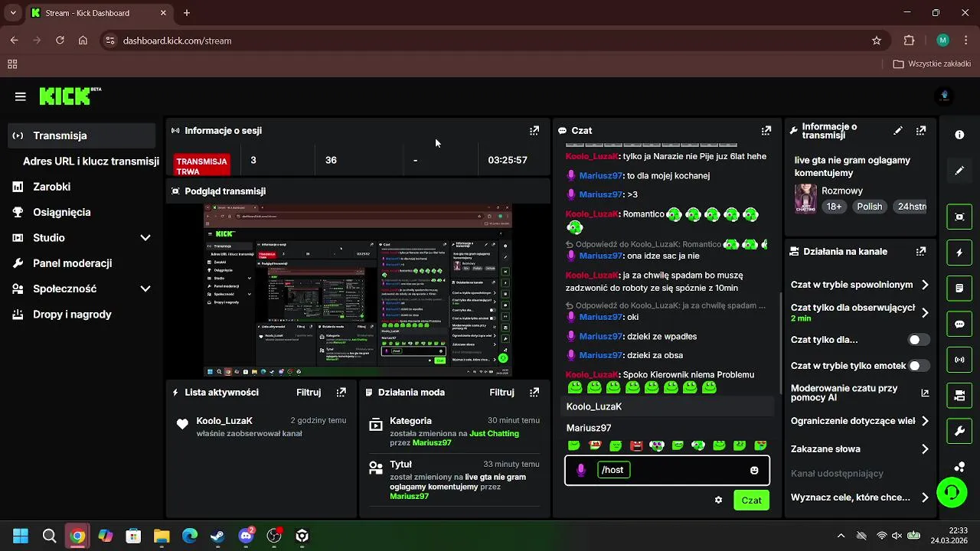This screenshot has width=980, height=551.
Task: Click the 18+ tag chip
Action: [834, 207]
